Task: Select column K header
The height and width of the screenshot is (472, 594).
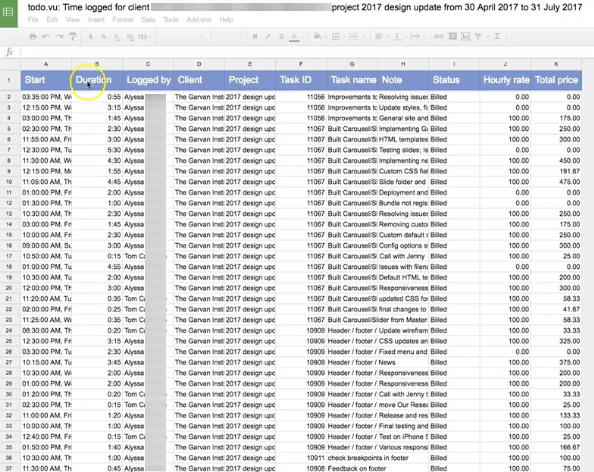Action: pos(556,64)
